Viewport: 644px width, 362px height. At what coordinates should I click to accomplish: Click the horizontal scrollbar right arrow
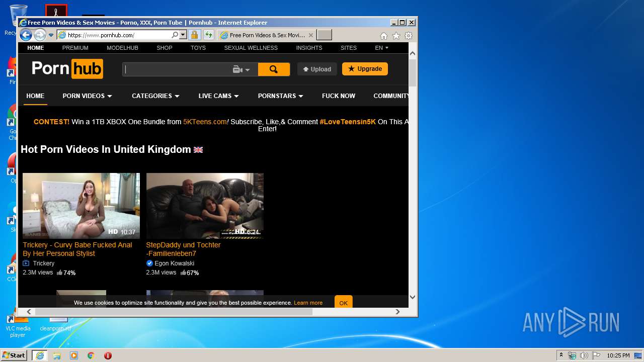pos(397,312)
